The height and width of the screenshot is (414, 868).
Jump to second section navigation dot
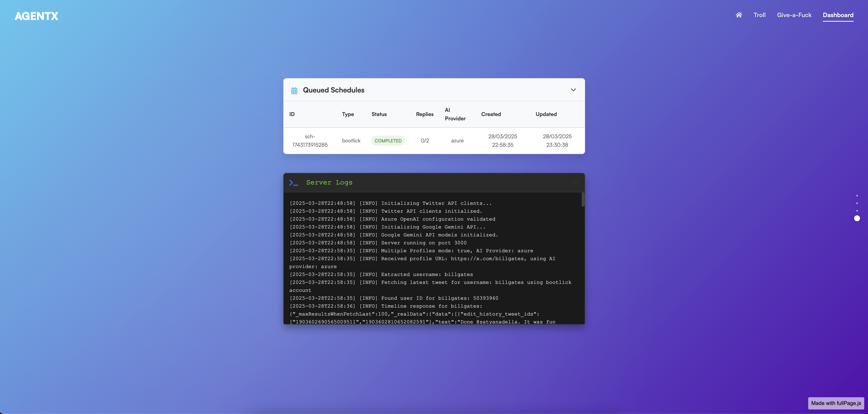pyautogui.click(x=857, y=203)
